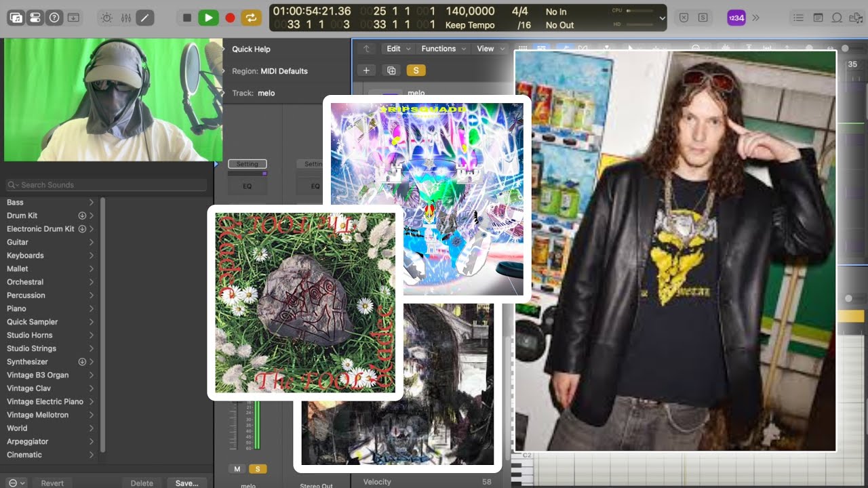Click the duplicate track icon
This screenshot has height=488, width=868.
pyautogui.click(x=391, y=70)
